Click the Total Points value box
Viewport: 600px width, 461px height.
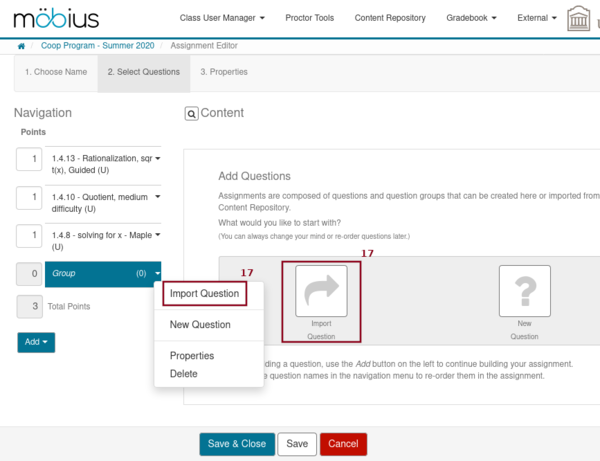30,306
